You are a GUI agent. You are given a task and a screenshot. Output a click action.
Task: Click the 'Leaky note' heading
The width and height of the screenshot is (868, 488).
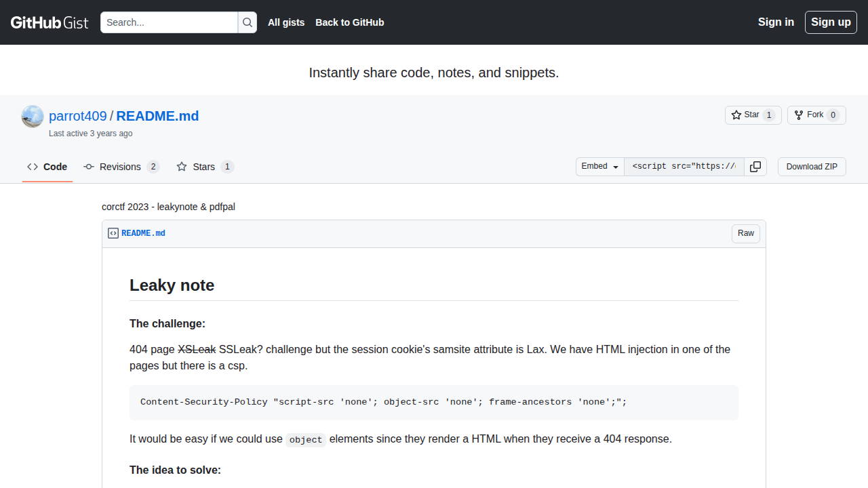(x=172, y=285)
